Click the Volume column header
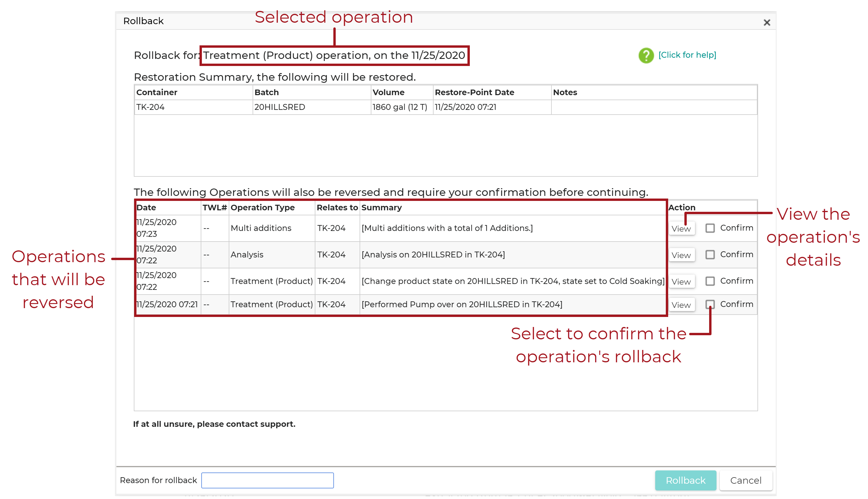Viewport: 868px width, 499px height. click(x=402, y=92)
